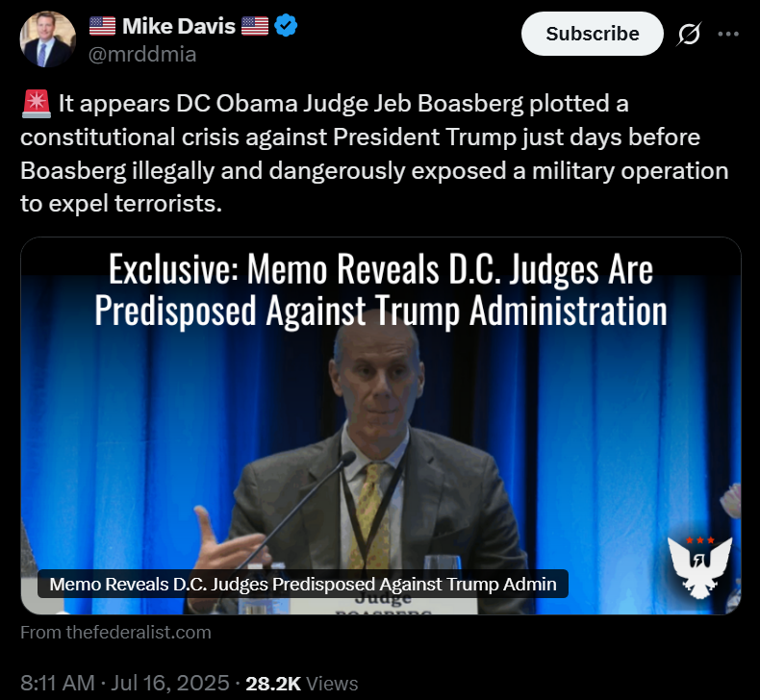Click the blue verified checkmark badge
Image resolution: width=760 pixels, height=700 pixels.
click(286, 26)
